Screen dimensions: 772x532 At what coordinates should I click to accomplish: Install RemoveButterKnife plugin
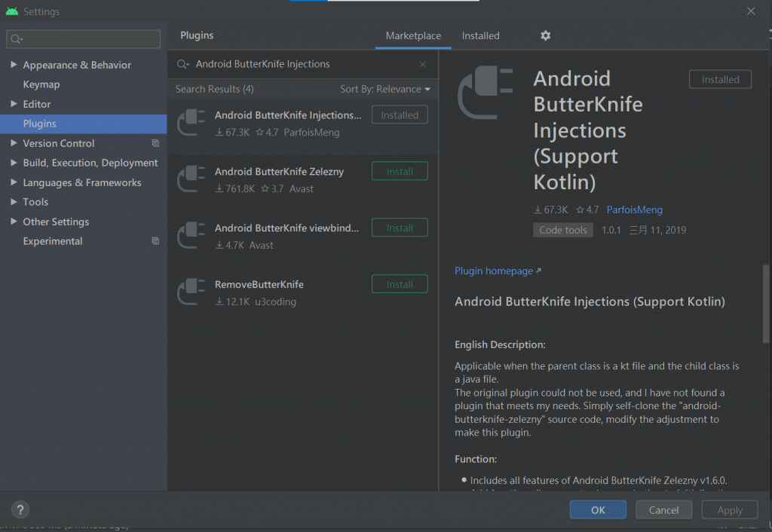(400, 284)
